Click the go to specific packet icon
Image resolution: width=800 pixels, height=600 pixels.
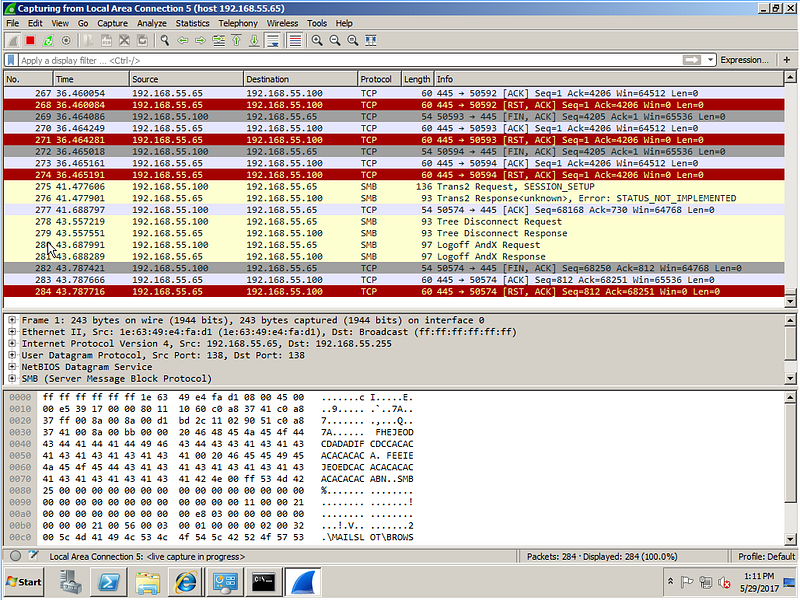[218, 41]
